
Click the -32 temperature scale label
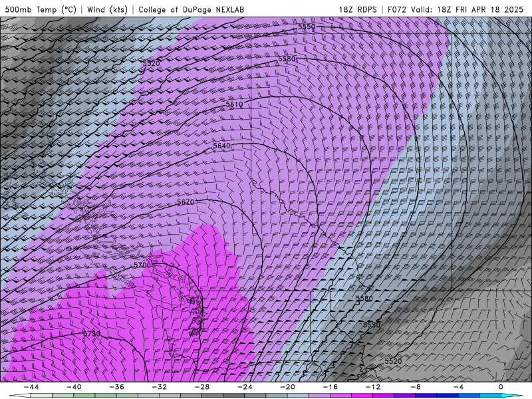160,387
